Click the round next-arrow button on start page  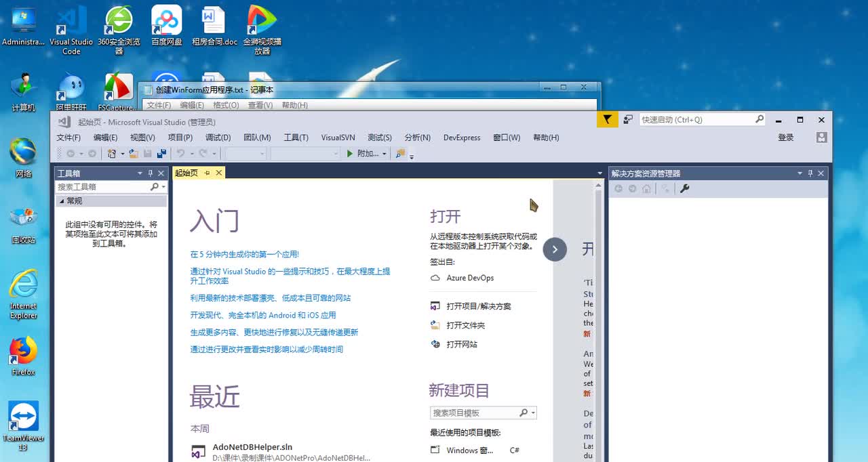555,249
